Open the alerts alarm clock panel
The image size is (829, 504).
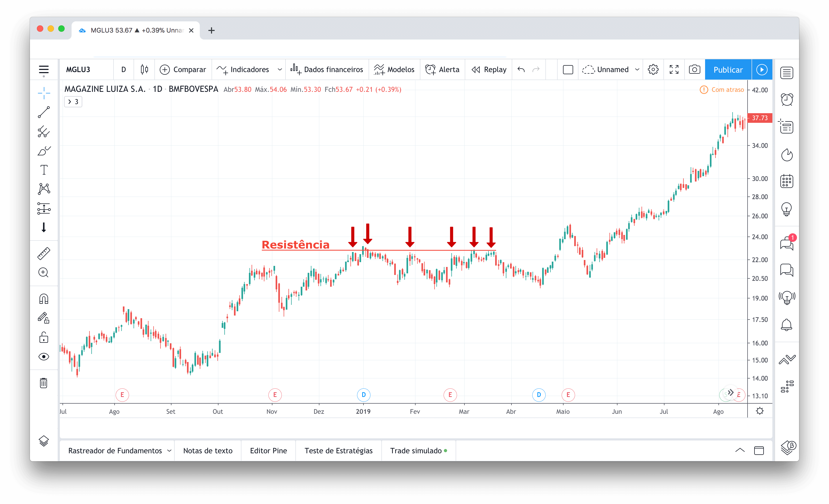coord(787,100)
